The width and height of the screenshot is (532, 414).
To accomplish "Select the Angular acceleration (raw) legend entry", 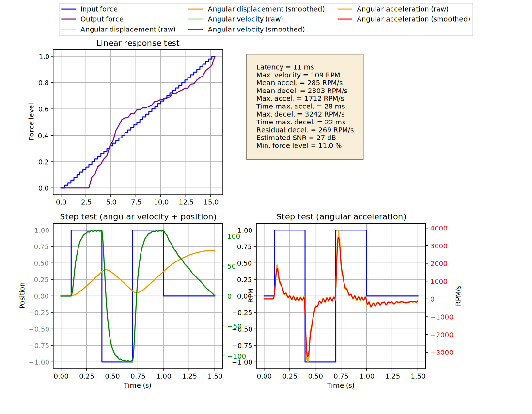I will (402, 9).
